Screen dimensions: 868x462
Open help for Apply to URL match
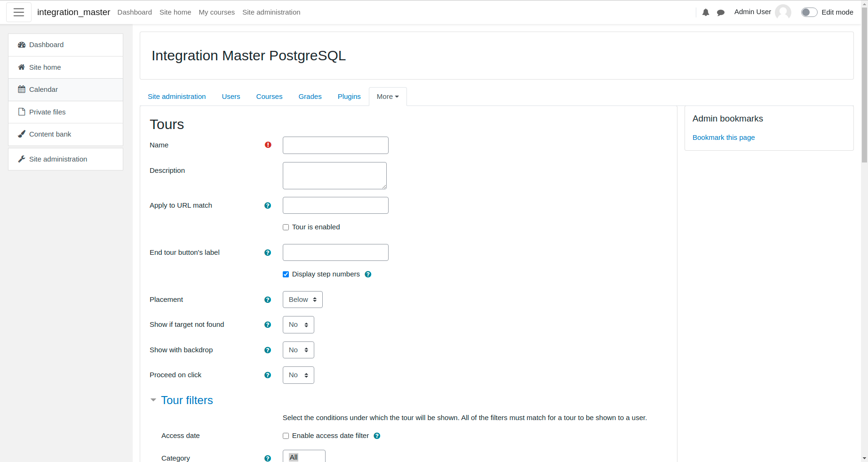click(268, 206)
